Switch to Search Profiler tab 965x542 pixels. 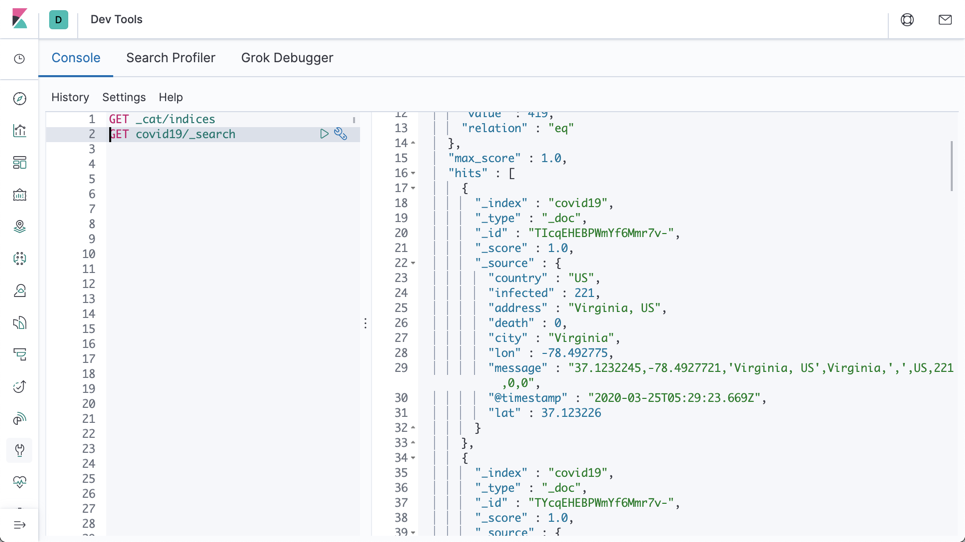point(170,58)
